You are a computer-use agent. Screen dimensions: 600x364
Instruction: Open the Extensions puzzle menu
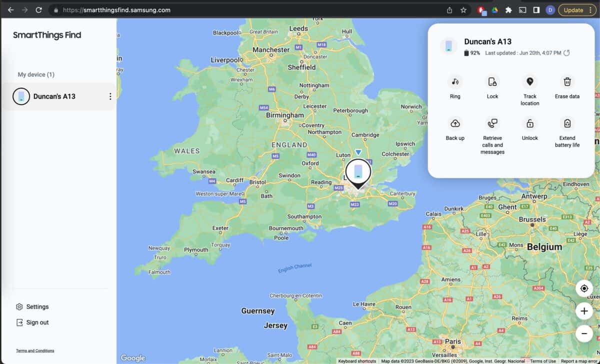tap(508, 10)
